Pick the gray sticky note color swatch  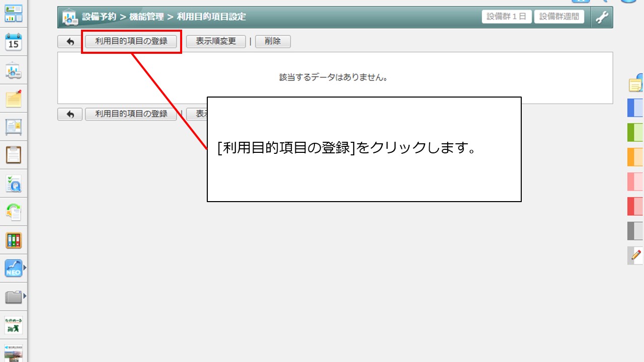click(635, 231)
